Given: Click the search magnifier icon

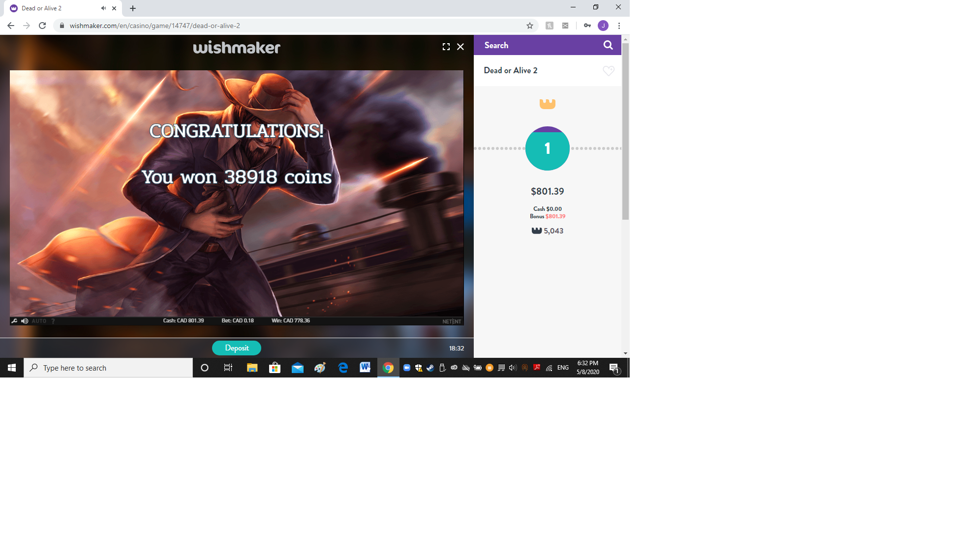Looking at the screenshot, I should (608, 45).
